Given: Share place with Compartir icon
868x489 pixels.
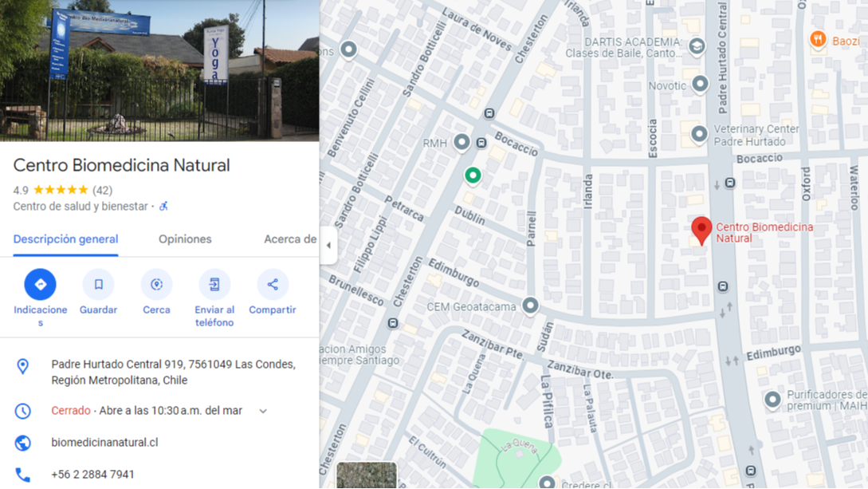Looking at the screenshot, I should point(273,284).
